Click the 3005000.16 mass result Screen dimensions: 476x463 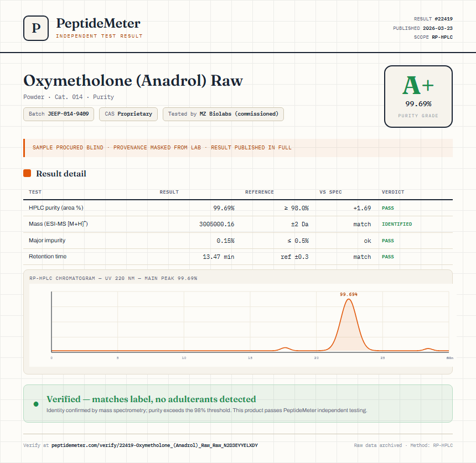tap(217, 224)
